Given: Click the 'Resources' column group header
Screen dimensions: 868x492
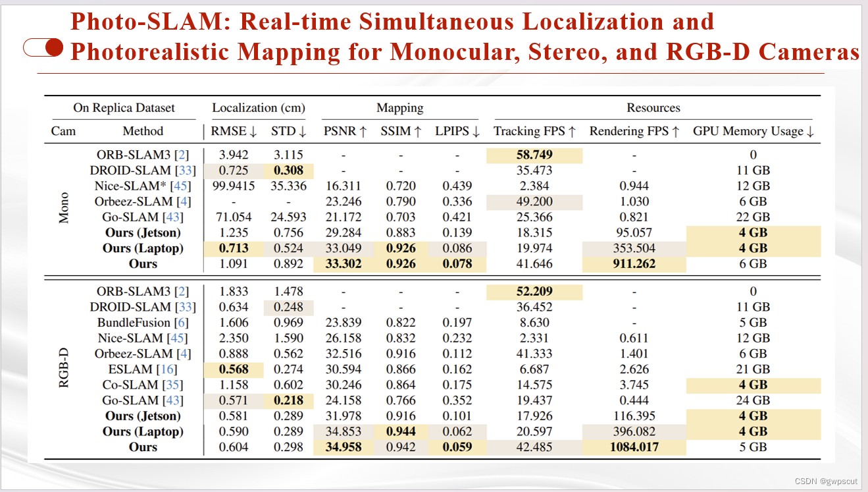Looking at the screenshot, I should coord(653,108).
